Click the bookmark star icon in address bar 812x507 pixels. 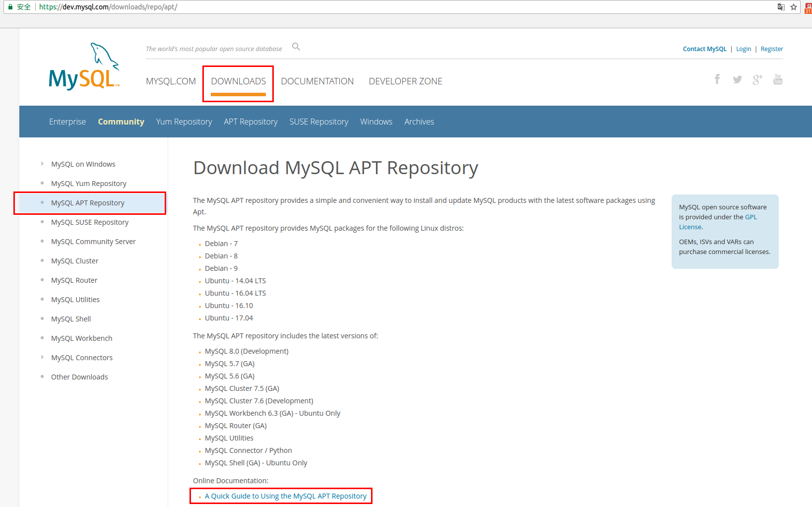pyautogui.click(x=794, y=7)
